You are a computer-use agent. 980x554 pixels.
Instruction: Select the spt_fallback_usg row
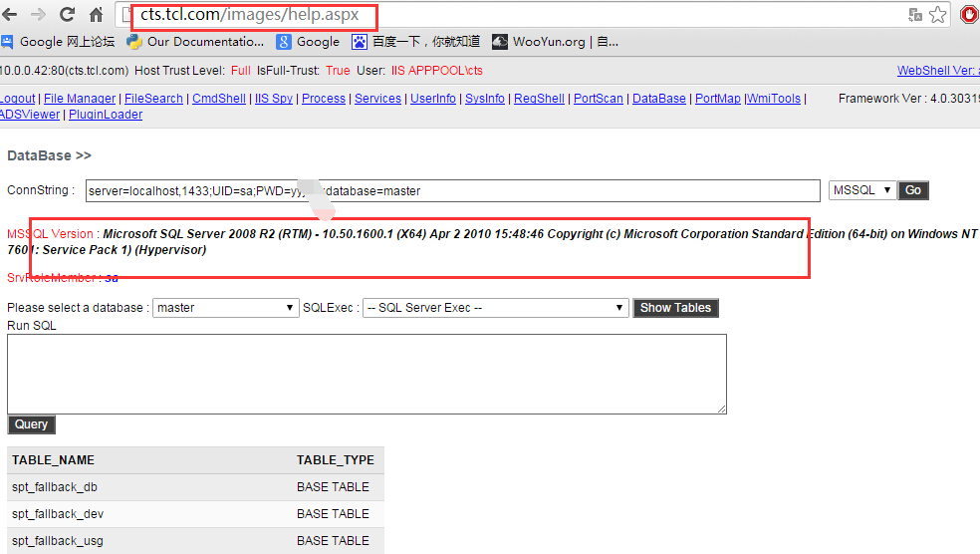coord(195,541)
